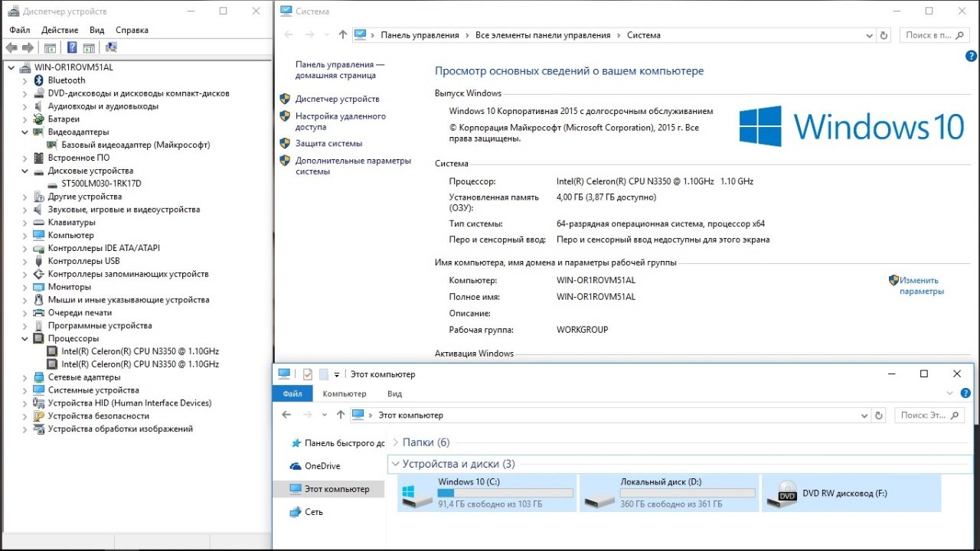Viewport: 980px width, 551px height.
Task: Click the C: drive usage bar
Action: 505,493
